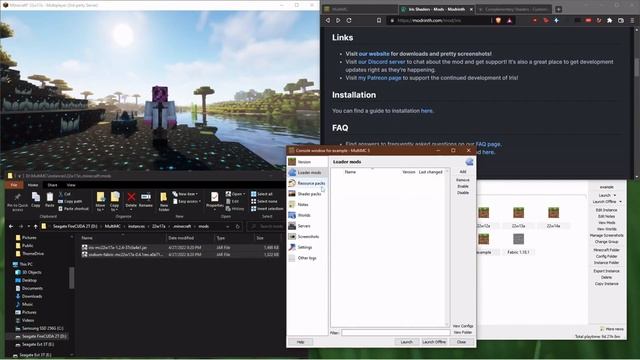Click browser Back arrow
The height and width of the screenshot is (360, 640).
[327, 20]
